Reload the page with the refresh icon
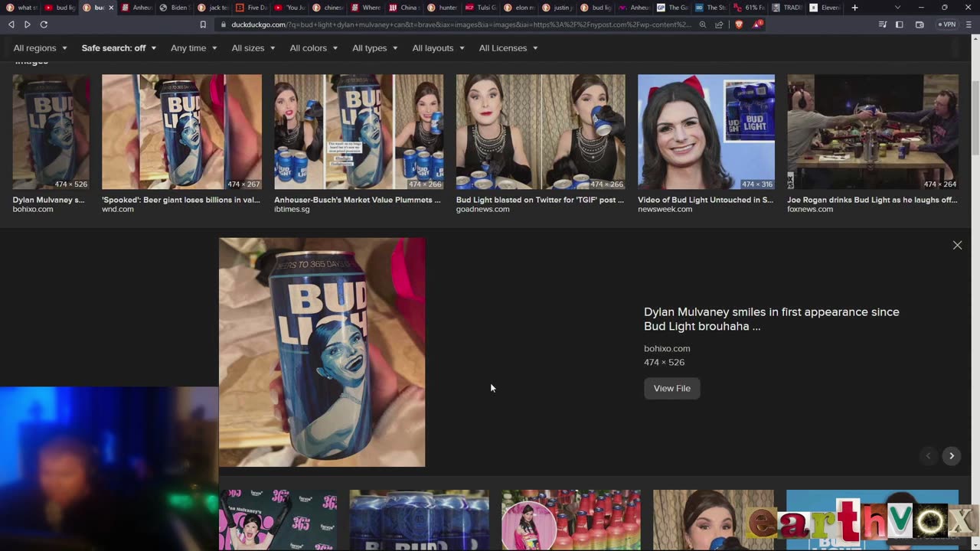 [44, 24]
